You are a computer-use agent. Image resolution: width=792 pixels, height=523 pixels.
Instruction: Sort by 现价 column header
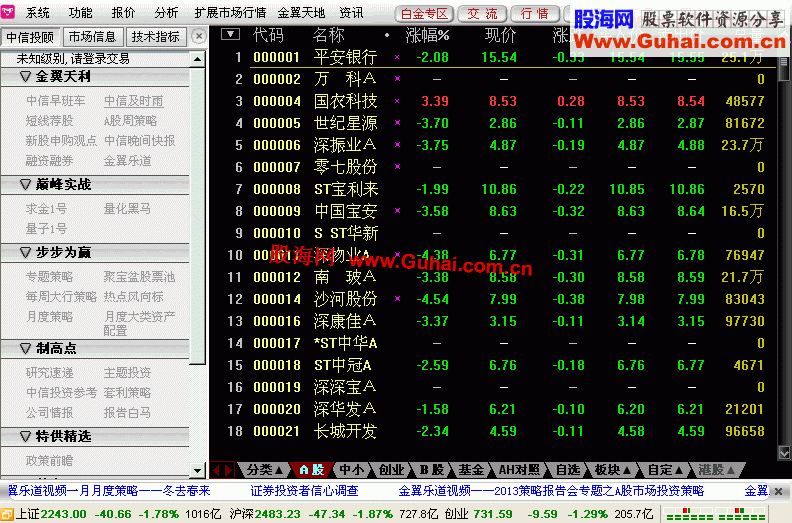[500, 35]
